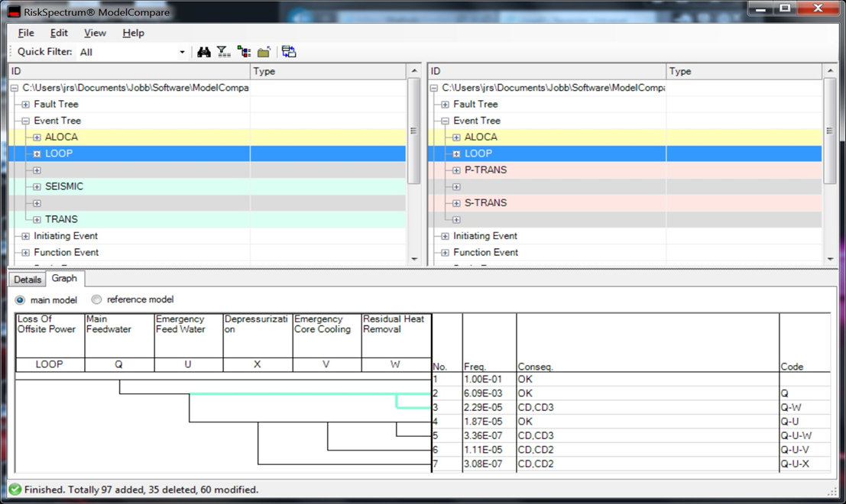Select the P-TRANS item in right pane
846x504 pixels.
485,170
